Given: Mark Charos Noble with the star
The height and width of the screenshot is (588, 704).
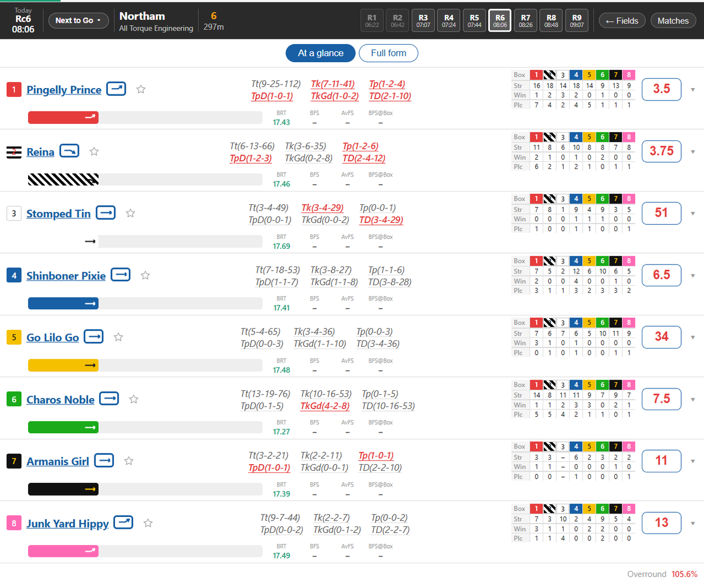Looking at the screenshot, I should [x=134, y=399].
